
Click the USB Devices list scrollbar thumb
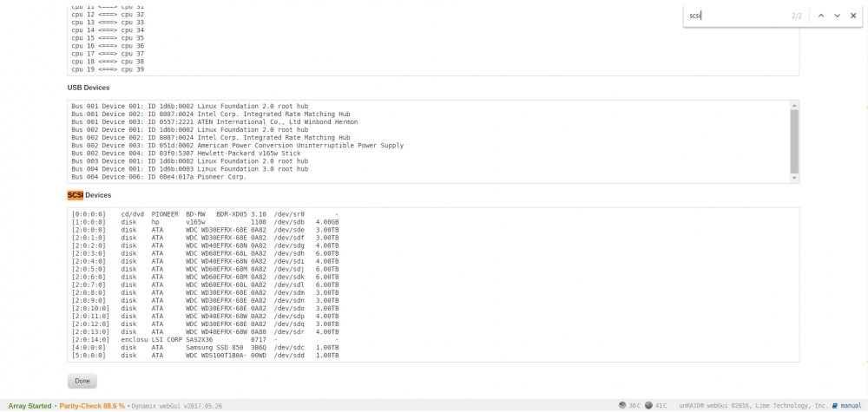[794, 141]
